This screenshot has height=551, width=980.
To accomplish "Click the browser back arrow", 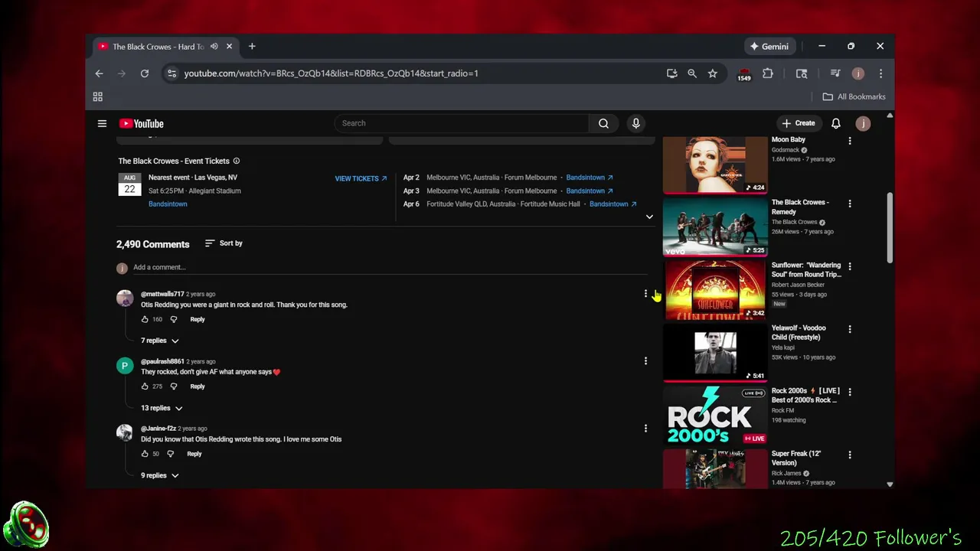I will 99,73.
